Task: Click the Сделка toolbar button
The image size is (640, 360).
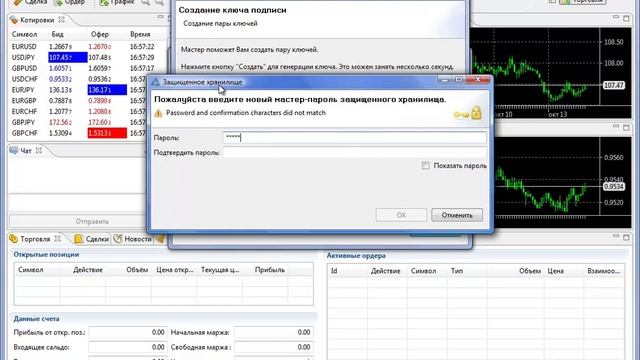Action: 30,2
